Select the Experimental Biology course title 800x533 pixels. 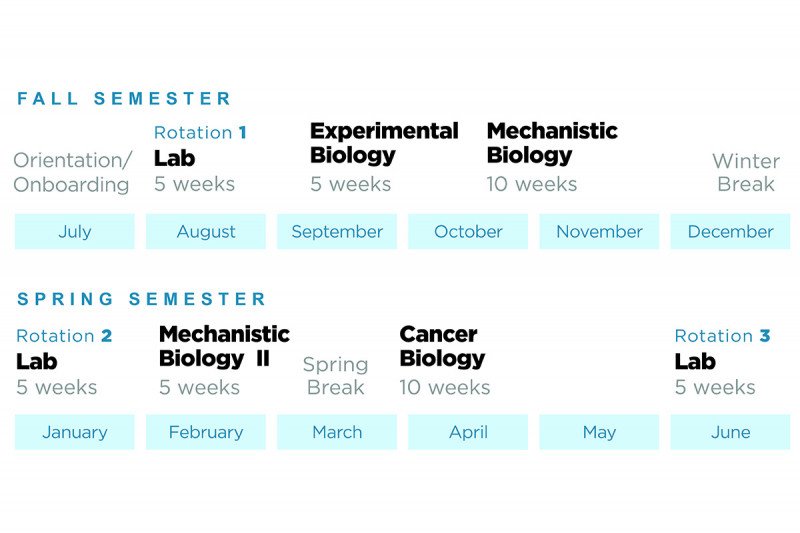coord(384,143)
